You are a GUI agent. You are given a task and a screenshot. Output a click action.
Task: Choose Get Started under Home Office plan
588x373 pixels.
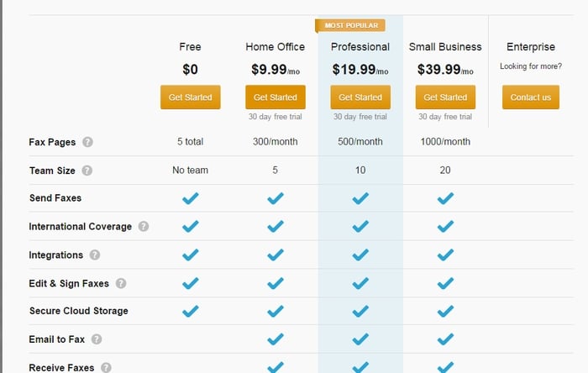[276, 97]
